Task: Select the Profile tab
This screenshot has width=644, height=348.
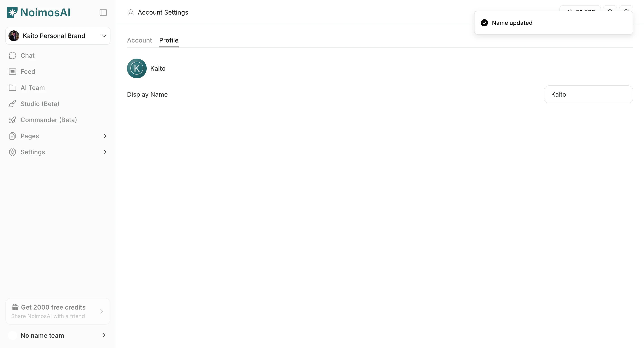Action: 169,40
